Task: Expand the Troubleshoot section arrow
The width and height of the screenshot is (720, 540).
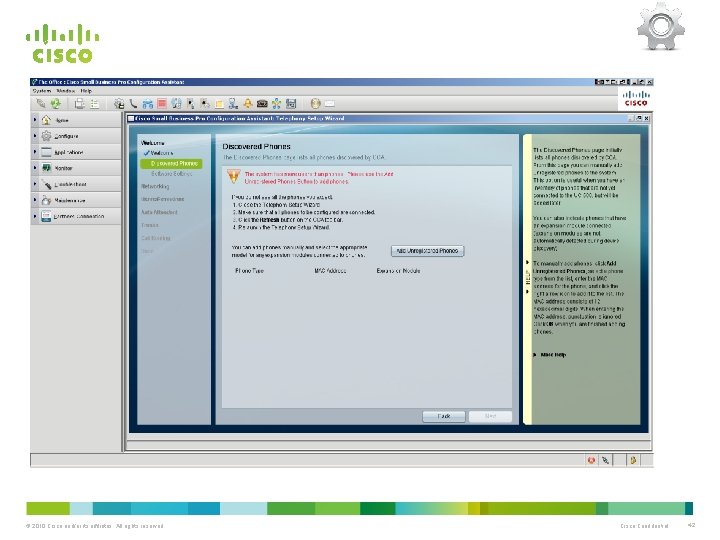Action: point(35,184)
